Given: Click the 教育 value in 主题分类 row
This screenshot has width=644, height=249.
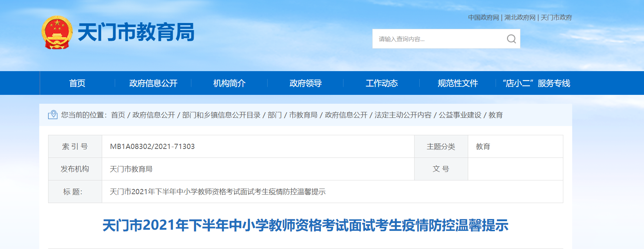Looking at the screenshot, I should pos(483,146).
